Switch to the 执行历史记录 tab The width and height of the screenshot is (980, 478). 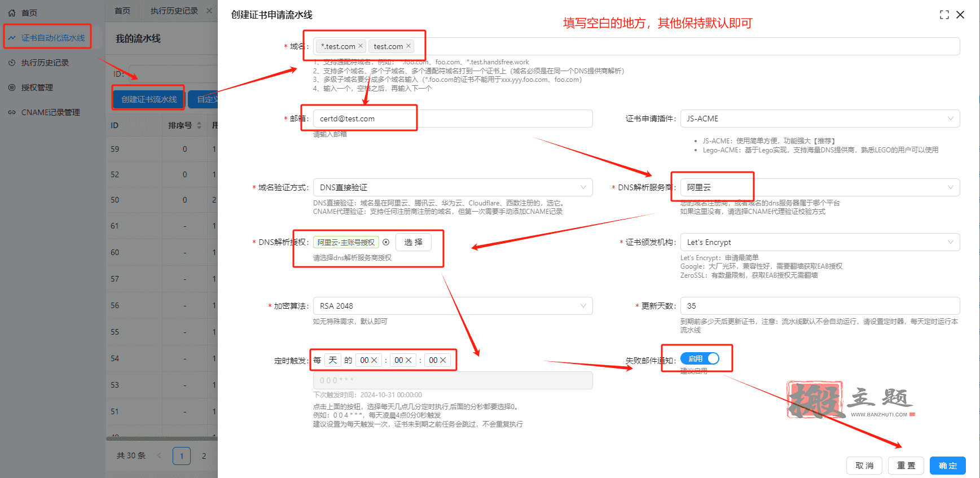174,11
